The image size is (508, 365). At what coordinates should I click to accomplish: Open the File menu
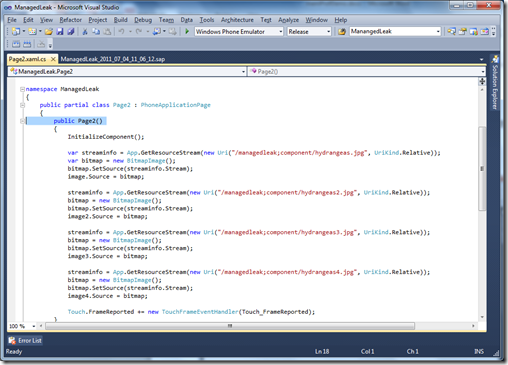[x=12, y=20]
